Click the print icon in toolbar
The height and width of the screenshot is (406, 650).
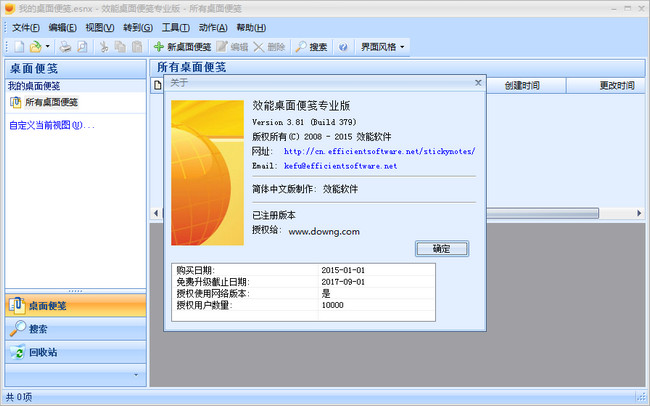pos(65,46)
